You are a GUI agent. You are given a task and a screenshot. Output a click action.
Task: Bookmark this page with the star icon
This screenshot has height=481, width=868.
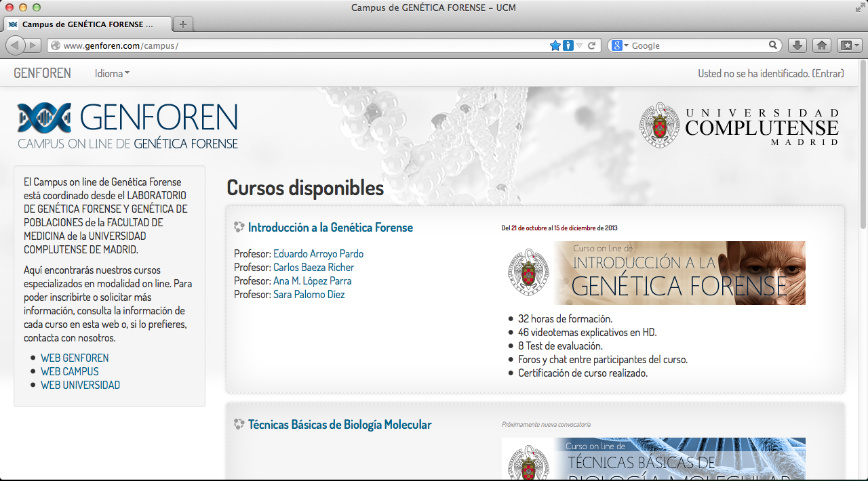point(555,45)
